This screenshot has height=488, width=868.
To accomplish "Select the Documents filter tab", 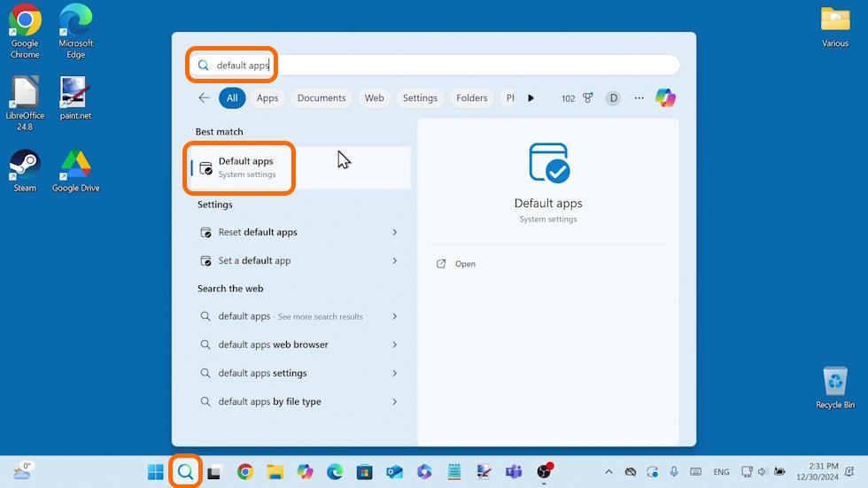I will 321,98.
